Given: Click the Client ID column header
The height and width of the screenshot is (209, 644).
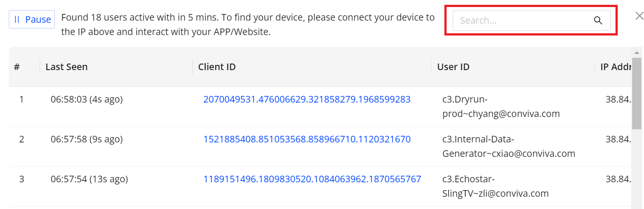Looking at the screenshot, I should (217, 67).
